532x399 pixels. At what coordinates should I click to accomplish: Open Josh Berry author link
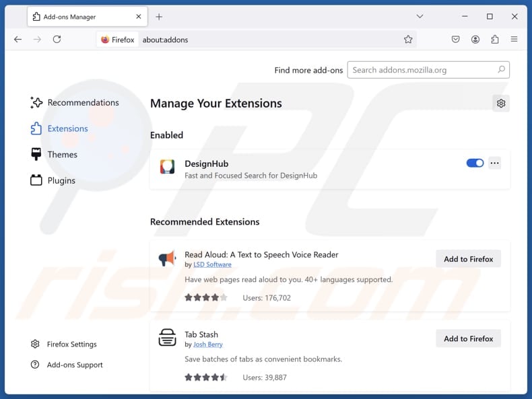pyautogui.click(x=208, y=344)
